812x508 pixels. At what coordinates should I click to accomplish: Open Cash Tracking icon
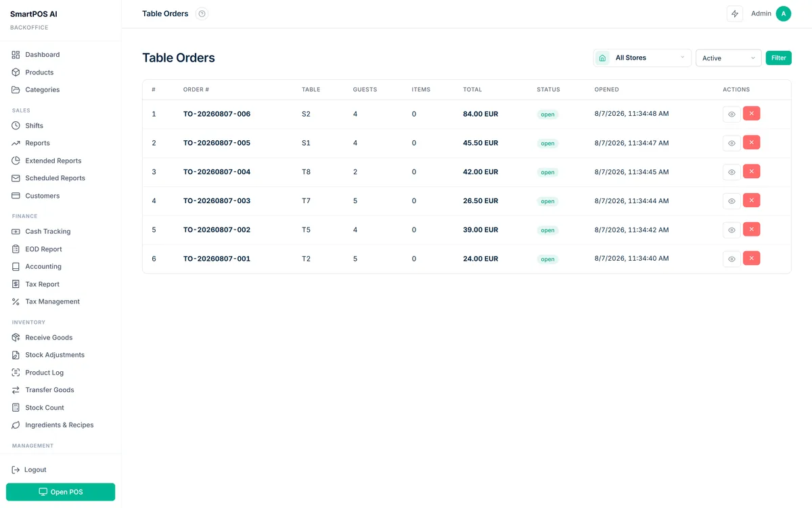tap(16, 232)
